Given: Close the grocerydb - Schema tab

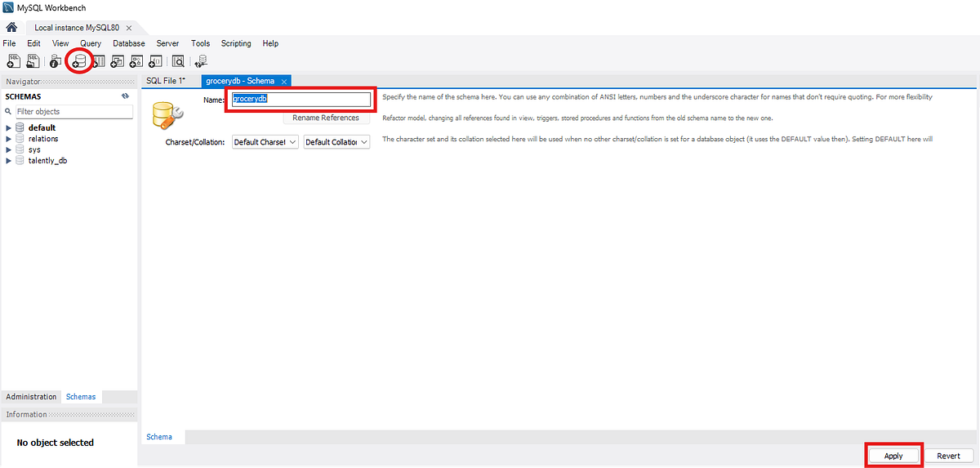Looking at the screenshot, I should [x=283, y=82].
